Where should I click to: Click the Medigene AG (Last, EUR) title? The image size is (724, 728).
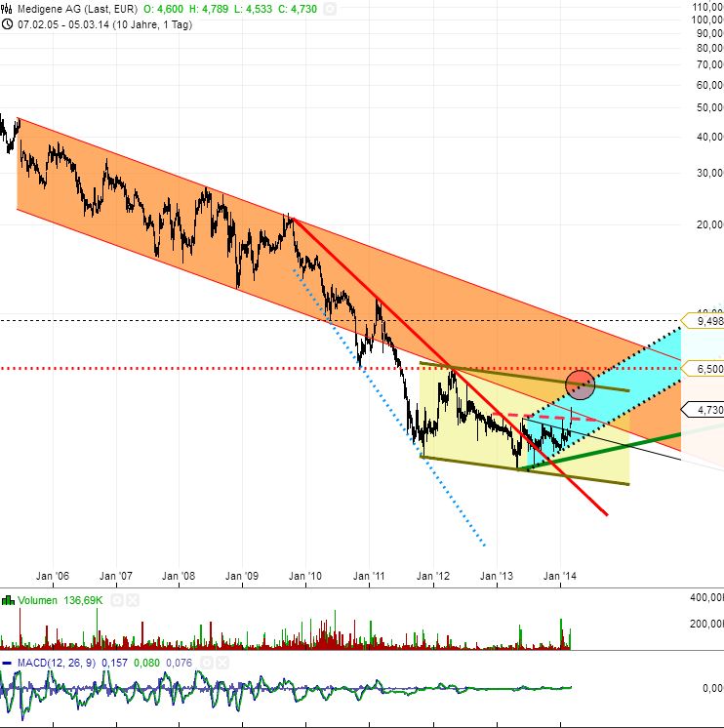coord(77,9)
